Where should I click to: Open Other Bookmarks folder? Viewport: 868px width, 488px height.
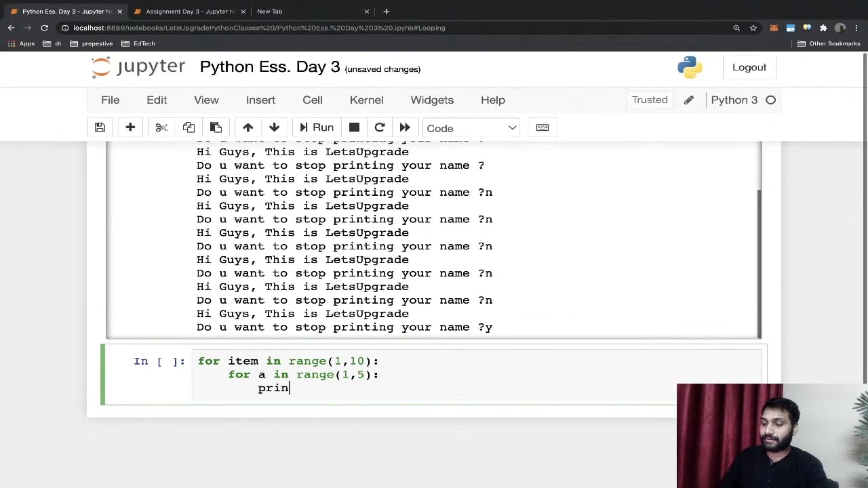click(x=829, y=43)
